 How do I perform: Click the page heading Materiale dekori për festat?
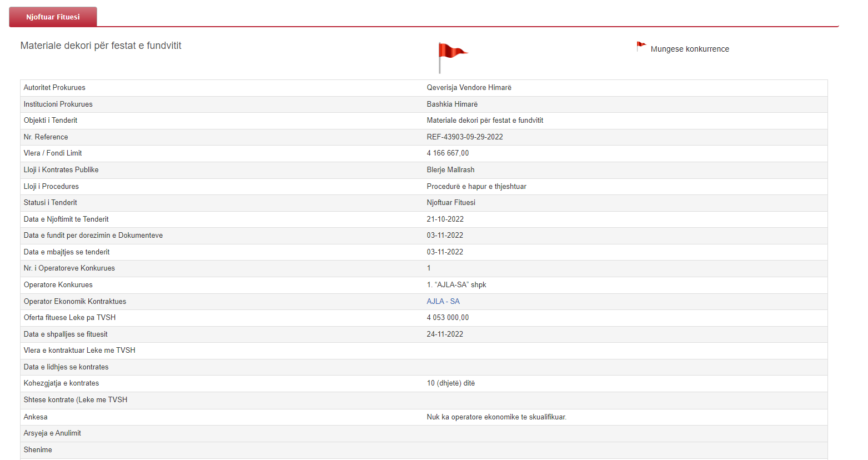point(101,46)
